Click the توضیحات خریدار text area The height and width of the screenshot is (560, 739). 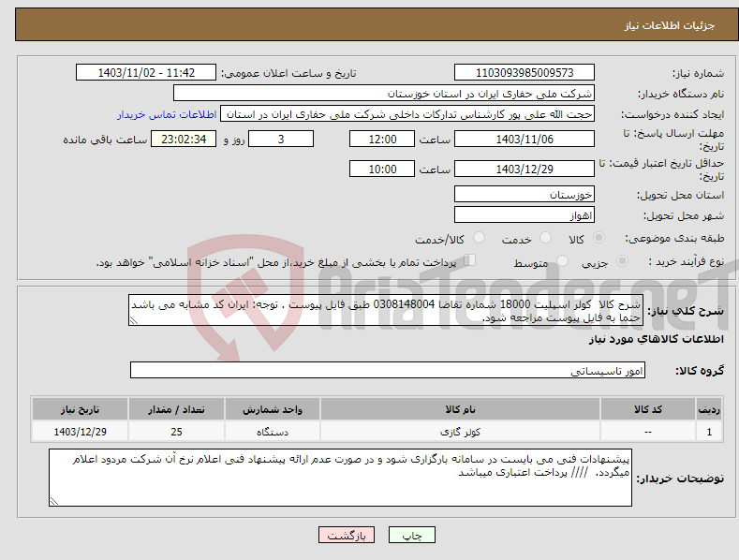340,478
